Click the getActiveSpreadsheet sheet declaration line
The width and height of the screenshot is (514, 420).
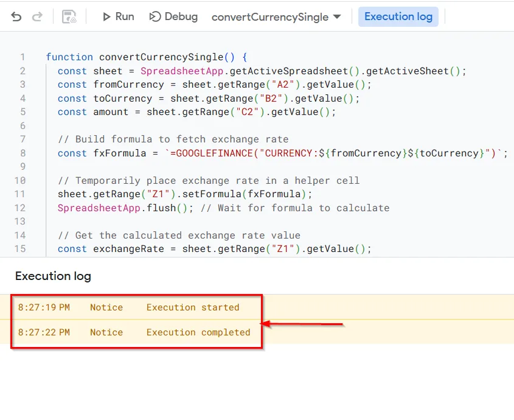click(x=262, y=71)
